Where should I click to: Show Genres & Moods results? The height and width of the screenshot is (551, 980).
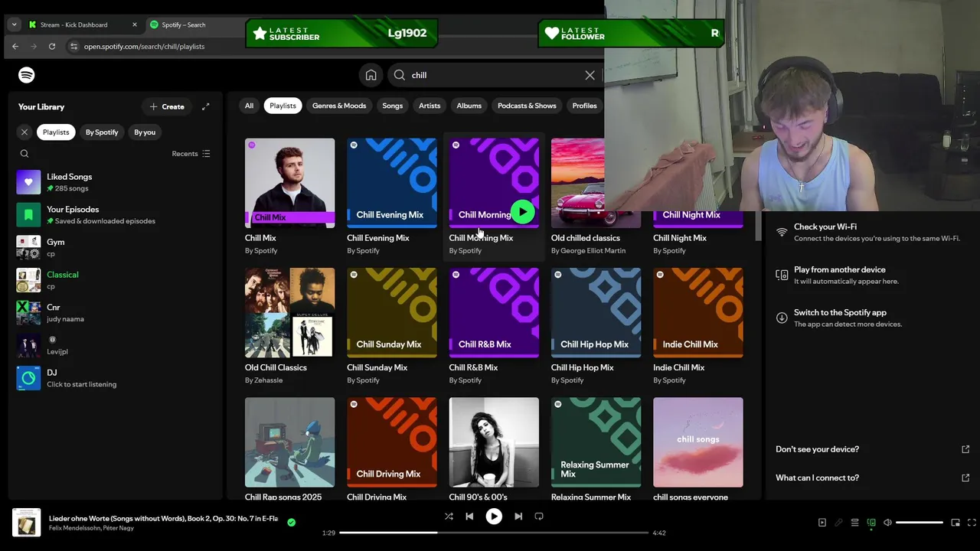click(339, 106)
